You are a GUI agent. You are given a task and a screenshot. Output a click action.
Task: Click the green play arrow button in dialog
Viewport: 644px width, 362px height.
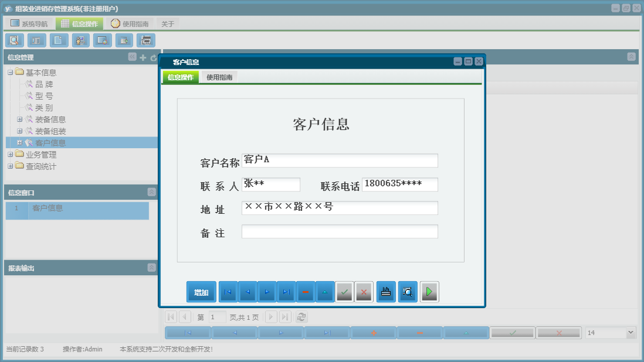(x=429, y=292)
